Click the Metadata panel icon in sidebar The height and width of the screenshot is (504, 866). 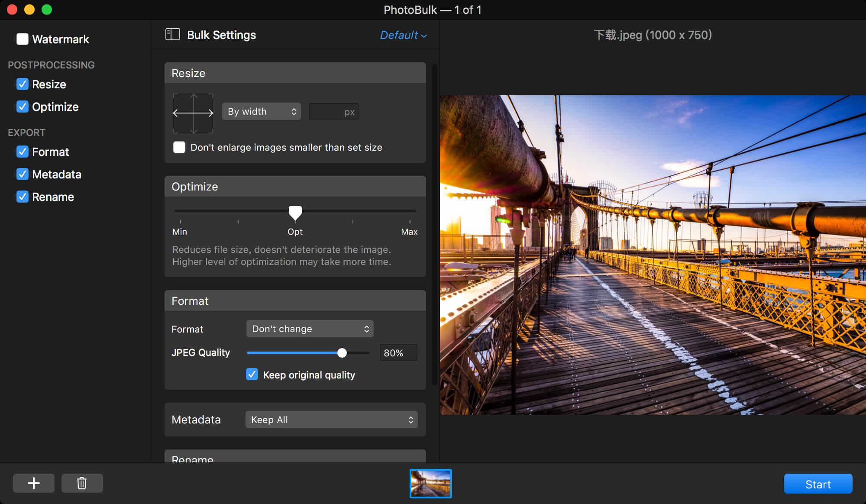[56, 174]
